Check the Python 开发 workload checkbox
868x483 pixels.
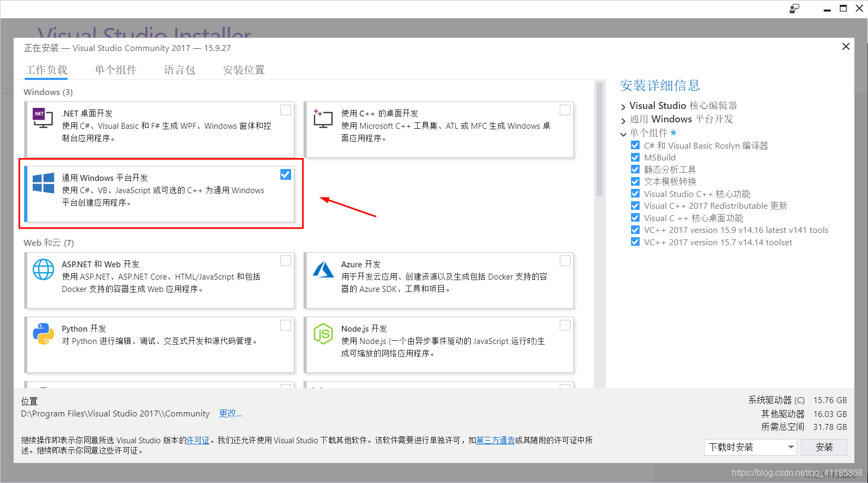pos(286,325)
